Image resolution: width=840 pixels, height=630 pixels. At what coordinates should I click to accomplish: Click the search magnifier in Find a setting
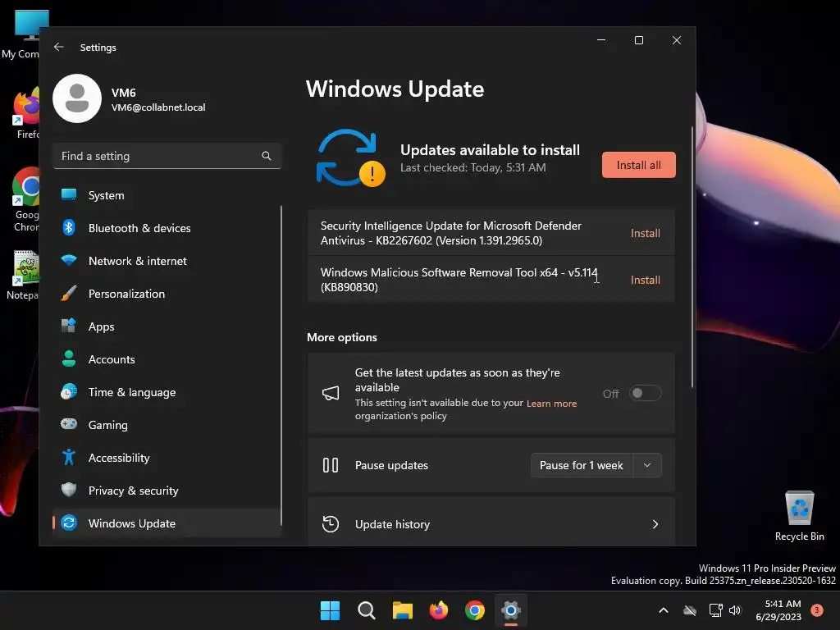[x=267, y=156]
